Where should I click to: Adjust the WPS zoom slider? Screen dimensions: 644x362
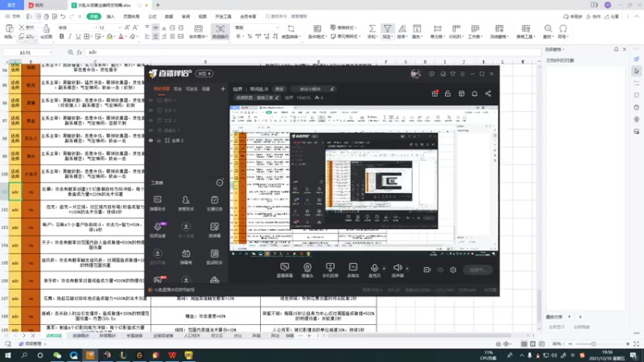pyautogui.click(x=593, y=344)
